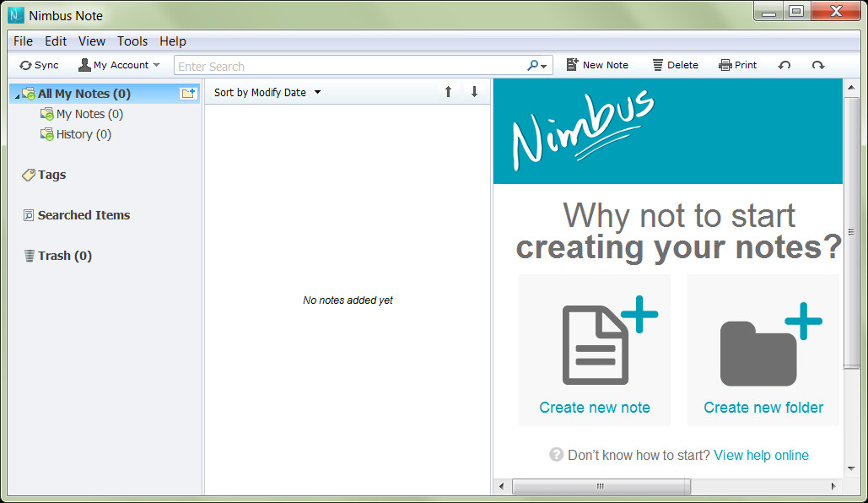Click the question mark help icon
Image resolution: width=868 pixels, height=503 pixels.
[x=557, y=455]
